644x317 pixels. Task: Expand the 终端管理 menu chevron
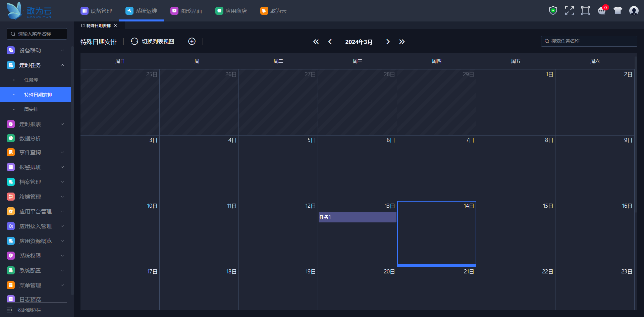tap(62, 197)
